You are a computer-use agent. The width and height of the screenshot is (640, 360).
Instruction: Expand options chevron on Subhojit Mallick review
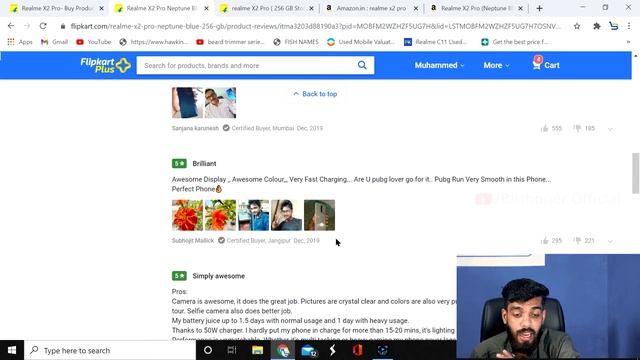click(x=610, y=241)
